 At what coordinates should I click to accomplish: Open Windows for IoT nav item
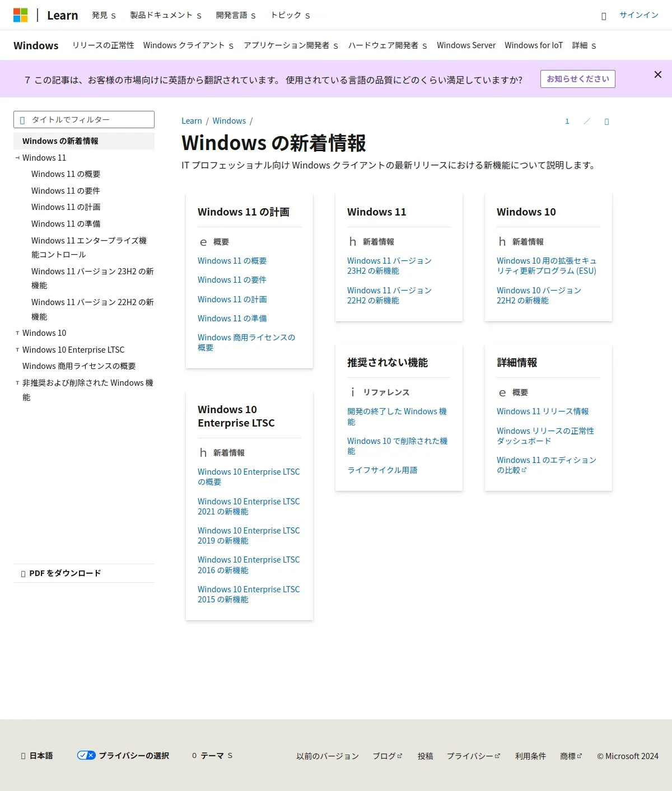point(534,45)
